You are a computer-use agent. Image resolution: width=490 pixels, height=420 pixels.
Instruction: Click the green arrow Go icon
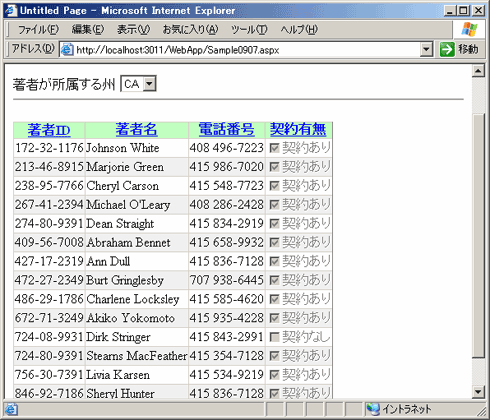[447, 50]
